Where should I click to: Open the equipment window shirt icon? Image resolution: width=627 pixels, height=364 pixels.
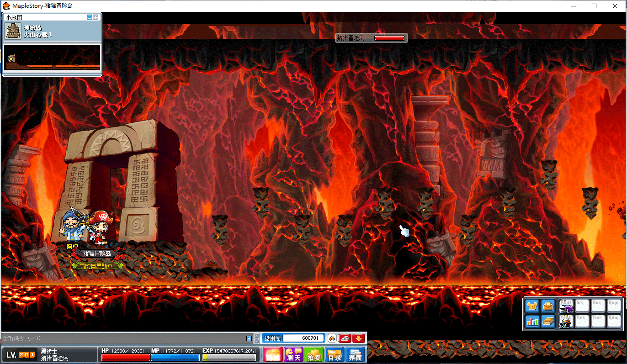(532, 306)
